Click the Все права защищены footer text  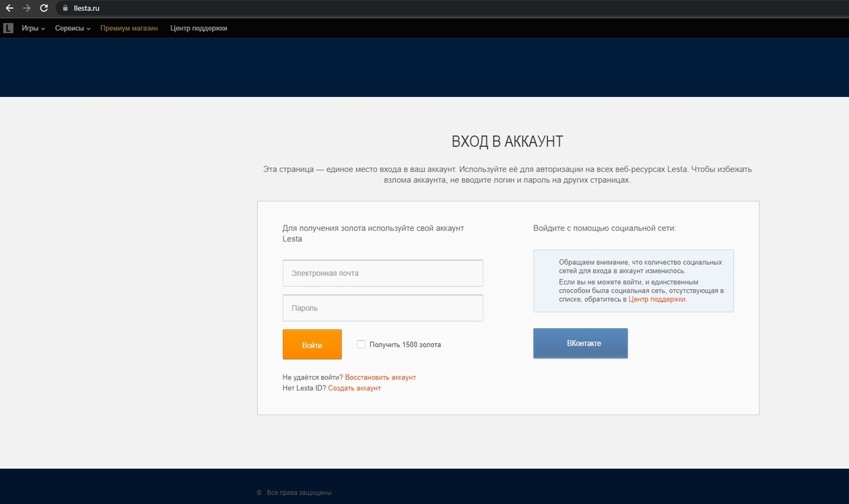(x=298, y=493)
